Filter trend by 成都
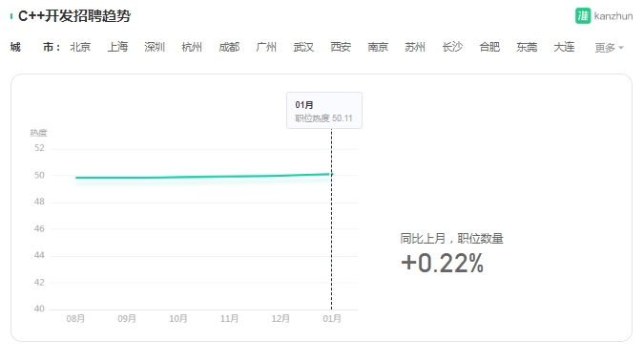Image resolution: width=644 pixels, height=363 pixels. coord(229,47)
